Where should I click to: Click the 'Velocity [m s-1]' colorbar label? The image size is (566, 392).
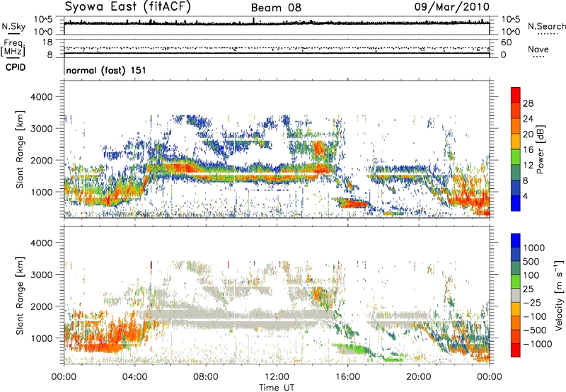(559, 295)
